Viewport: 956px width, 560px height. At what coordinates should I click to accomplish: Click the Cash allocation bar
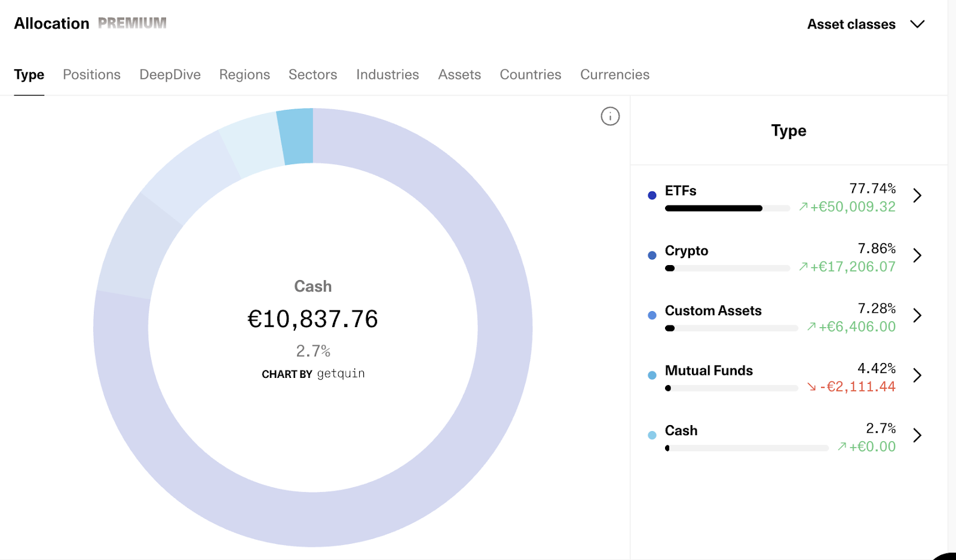click(747, 448)
